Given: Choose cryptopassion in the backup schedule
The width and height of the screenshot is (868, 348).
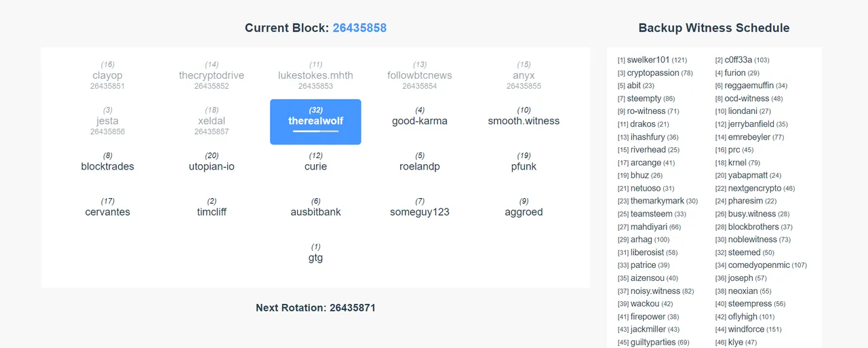Looking at the screenshot, I should click(653, 73).
